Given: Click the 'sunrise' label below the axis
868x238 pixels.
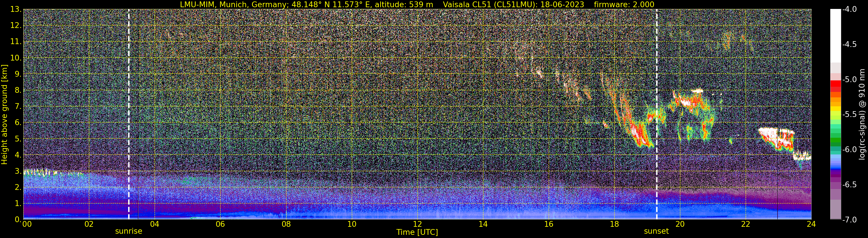Looking at the screenshot, I should point(129,231).
